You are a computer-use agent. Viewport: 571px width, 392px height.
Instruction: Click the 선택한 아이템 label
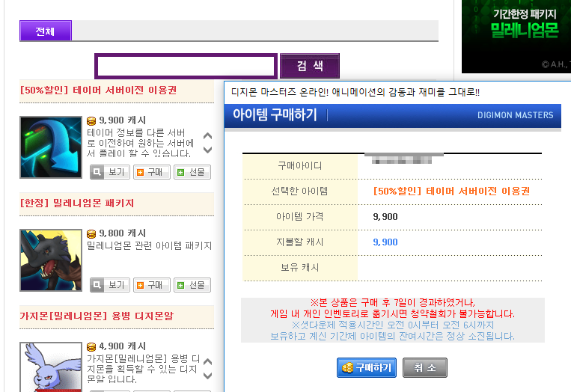point(299,192)
